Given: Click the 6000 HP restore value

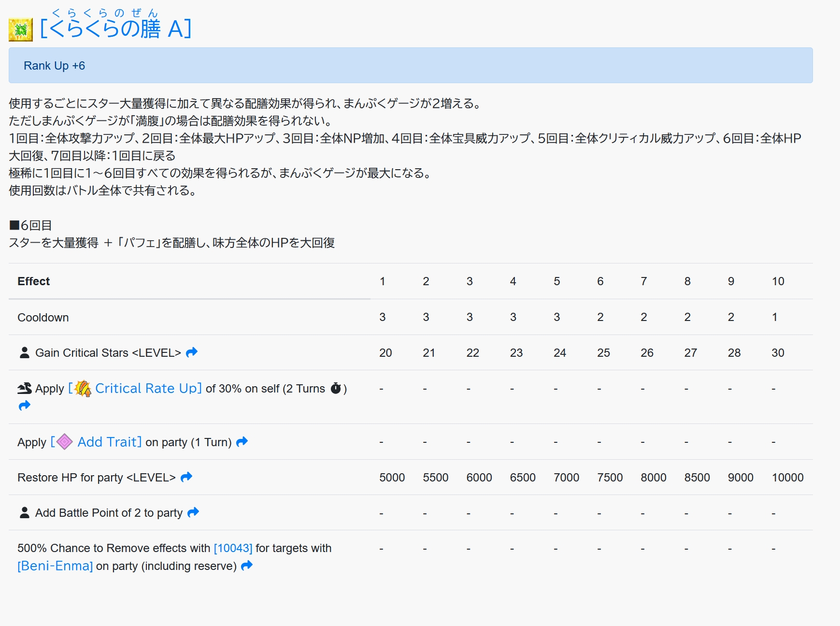Looking at the screenshot, I should pyautogui.click(x=479, y=478).
